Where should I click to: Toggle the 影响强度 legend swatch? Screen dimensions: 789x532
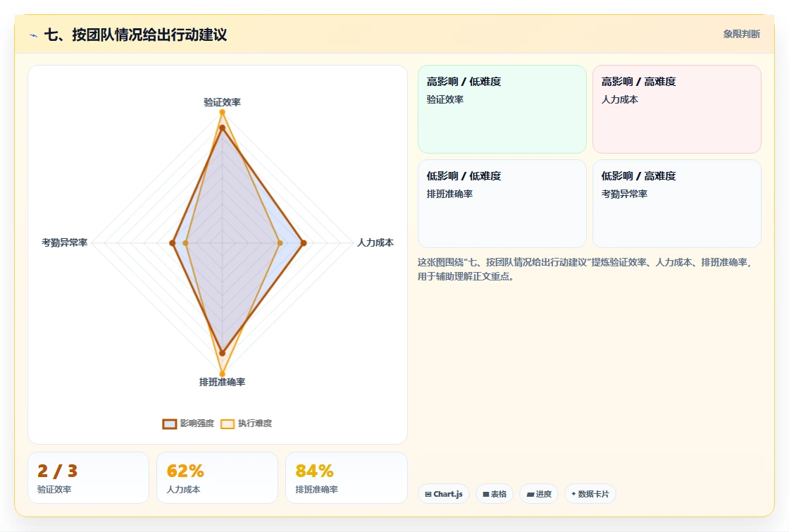[x=170, y=423]
